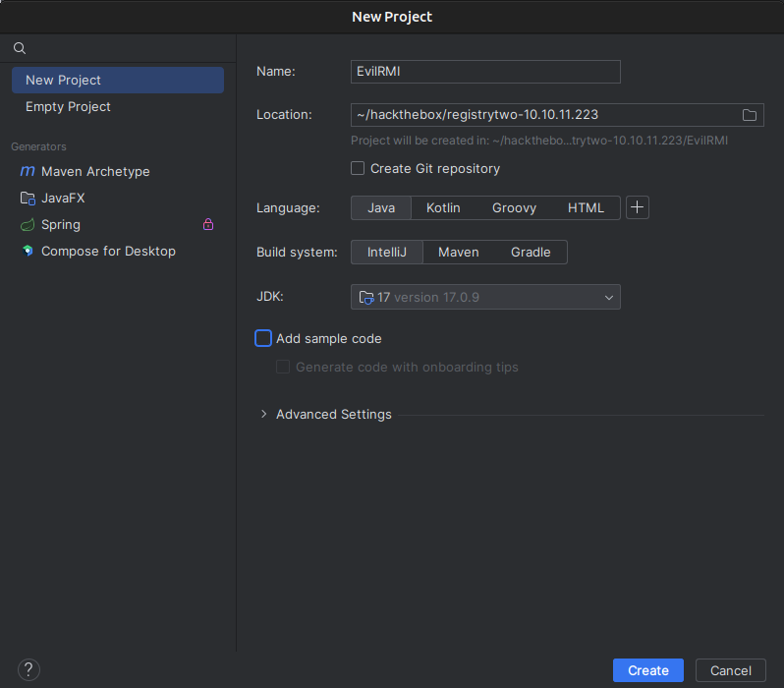Click the search magnifier icon
This screenshot has height=688, width=784.
[x=20, y=48]
